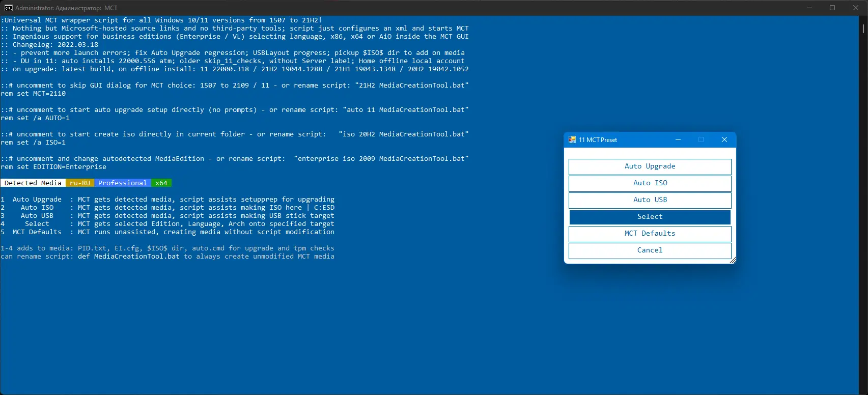The height and width of the screenshot is (395, 868).
Task: Click the "uncomment and change autodetected MediaEdition" line
Action: [x=235, y=159]
